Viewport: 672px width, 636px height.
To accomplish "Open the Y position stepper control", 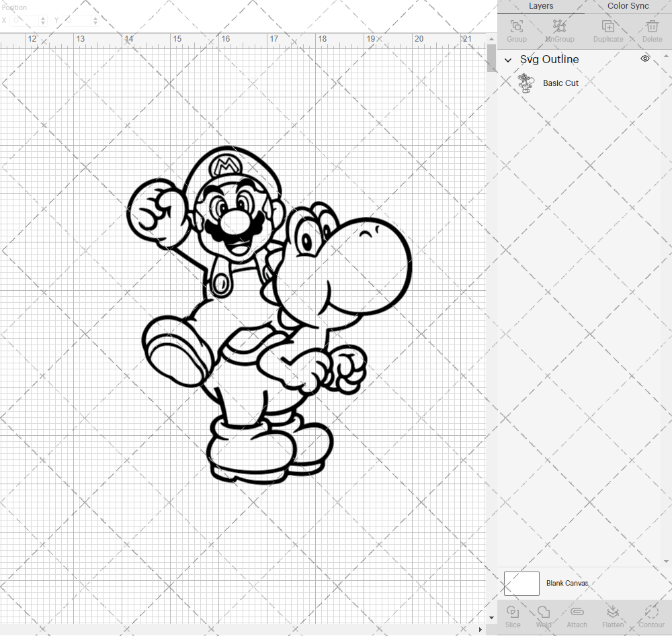I will tap(95, 21).
